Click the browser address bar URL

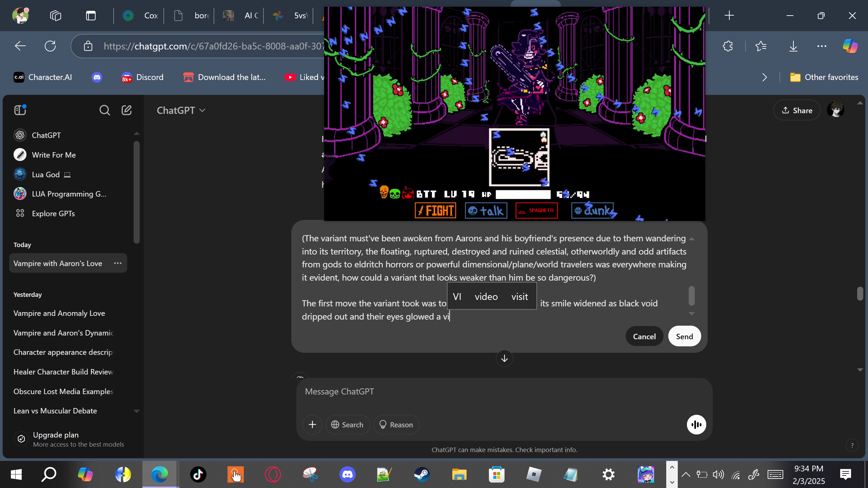click(x=214, y=46)
